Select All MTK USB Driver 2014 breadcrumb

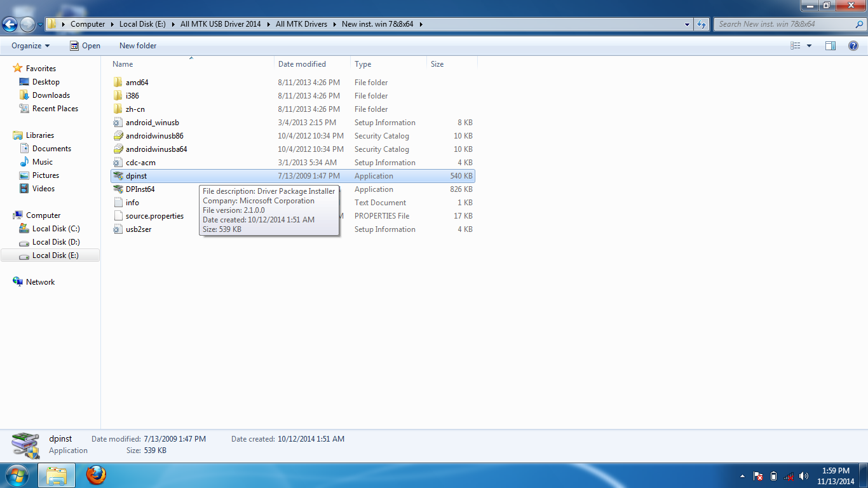tap(220, 24)
